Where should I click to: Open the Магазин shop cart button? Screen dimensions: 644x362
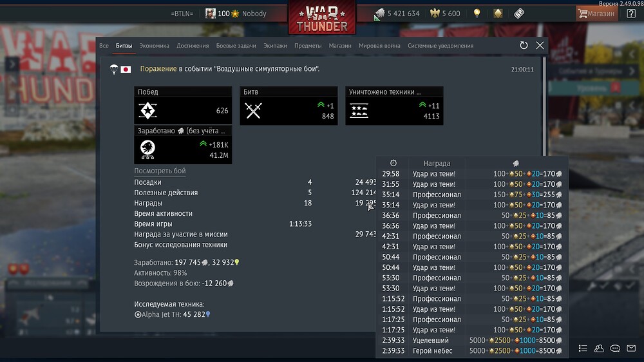coord(596,14)
